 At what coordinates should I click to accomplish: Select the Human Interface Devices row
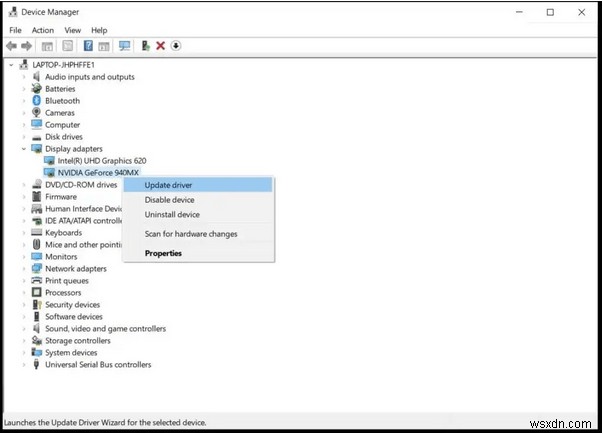[83, 209]
